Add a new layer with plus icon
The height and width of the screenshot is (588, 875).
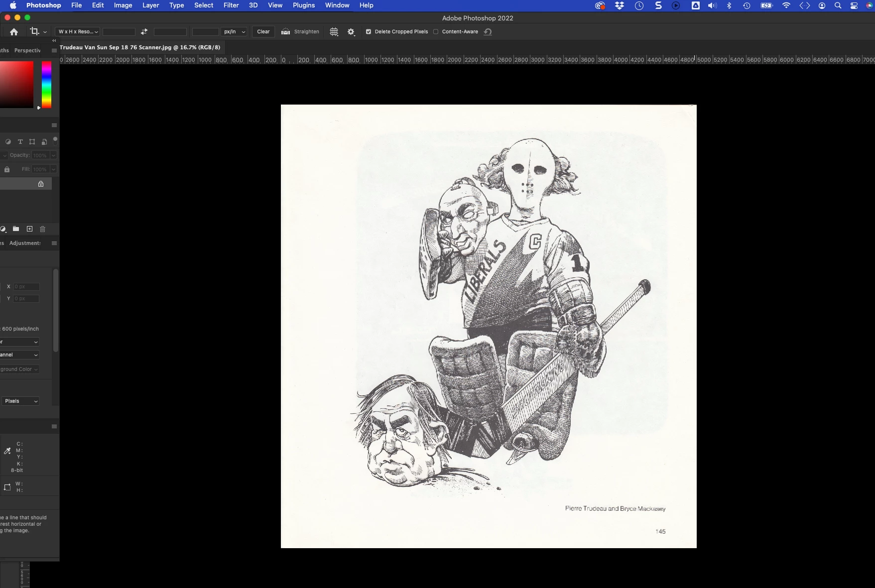pyautogui.click(x=29, y=229)
